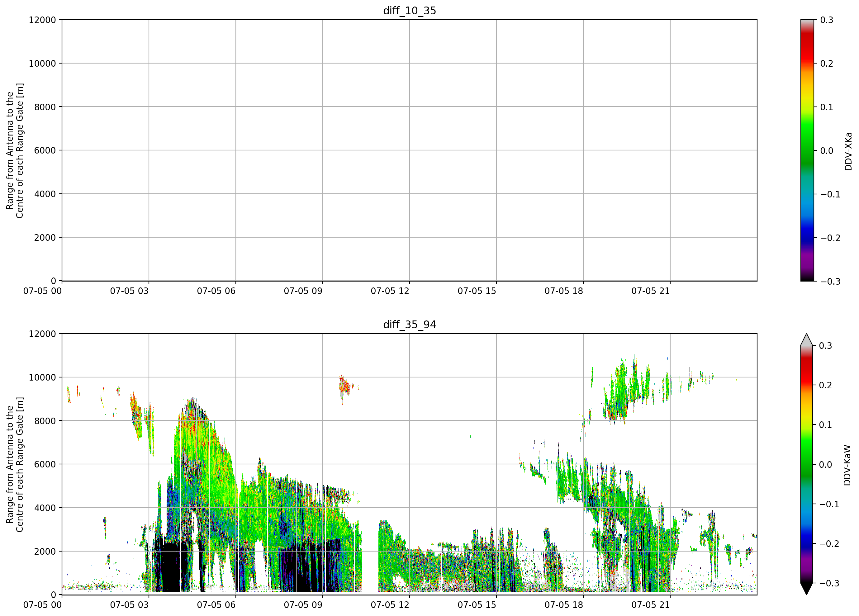Click 10000 y-tick label on bottom plot
Screen dimensions: 859x616
click(x=42, y=377)
